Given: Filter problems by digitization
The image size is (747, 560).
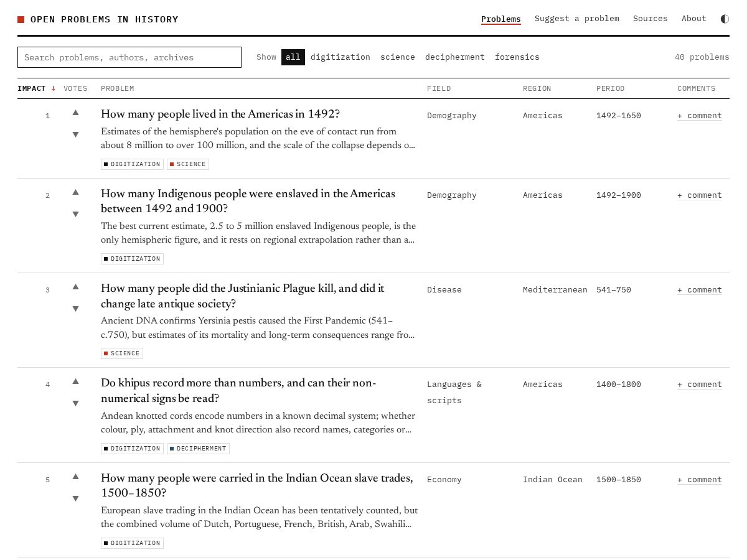Looking at the screenshot, I should [x=341, y=57].
